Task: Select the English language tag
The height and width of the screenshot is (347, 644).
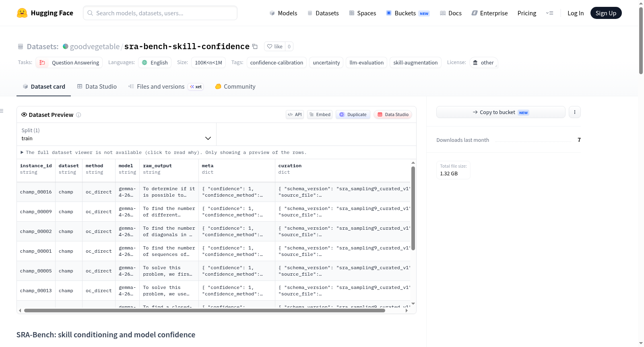Action: [155, 62]
